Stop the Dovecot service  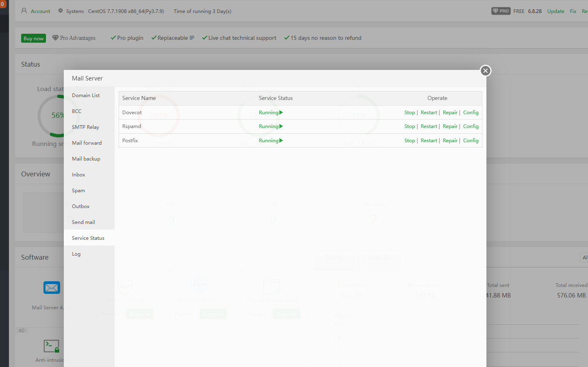pos(410,113)
